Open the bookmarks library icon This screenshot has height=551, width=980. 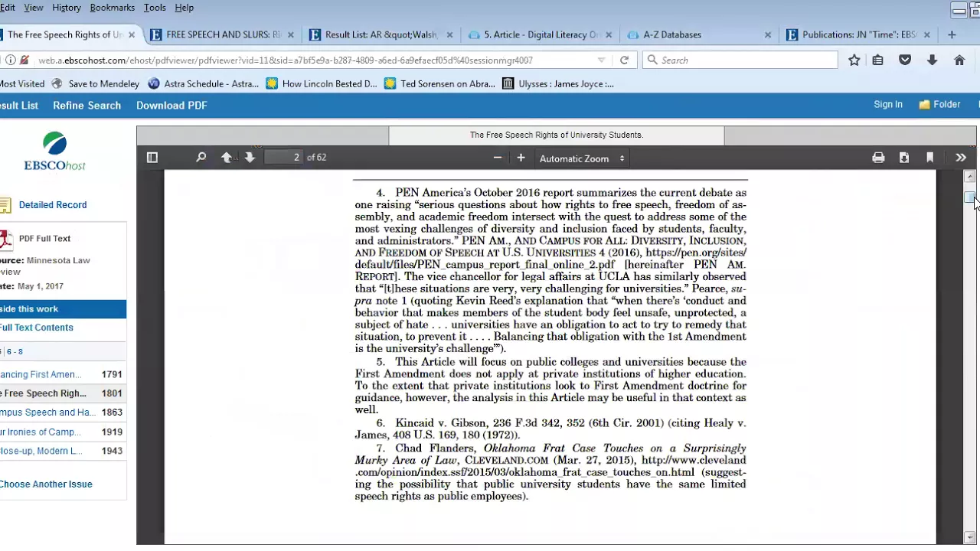click(x=878, y=60)
